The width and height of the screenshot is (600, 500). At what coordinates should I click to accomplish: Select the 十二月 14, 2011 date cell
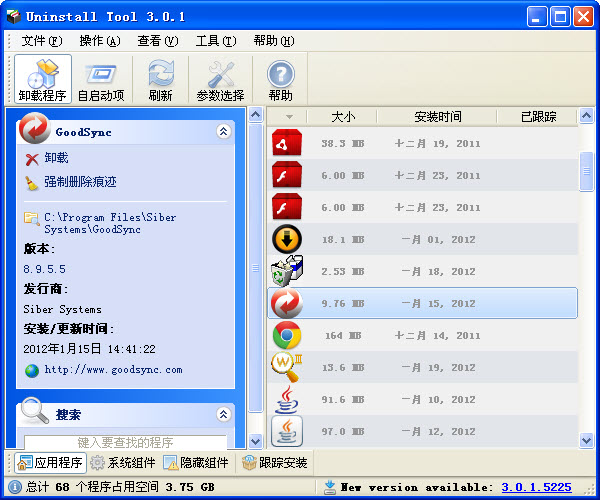tap(437, 336)
